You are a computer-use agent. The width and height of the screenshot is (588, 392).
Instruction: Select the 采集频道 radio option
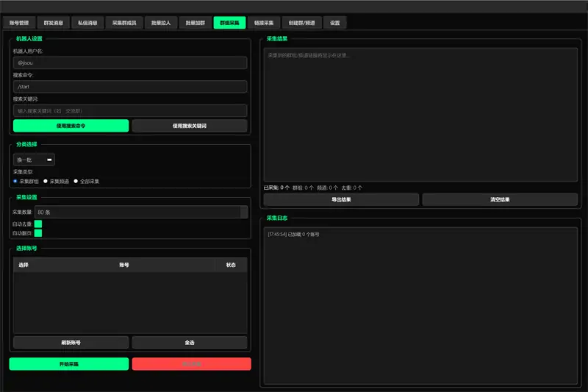46,181
